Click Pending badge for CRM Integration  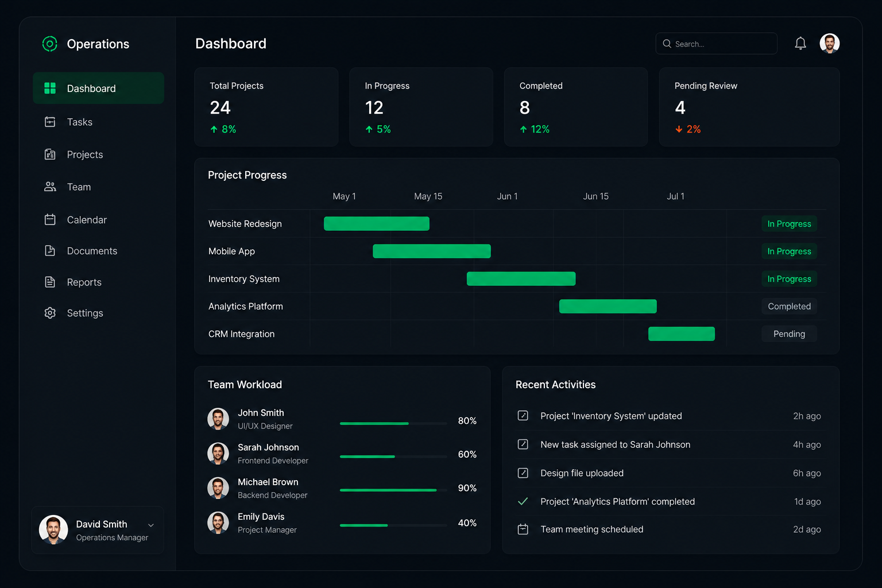pos(789,334)
